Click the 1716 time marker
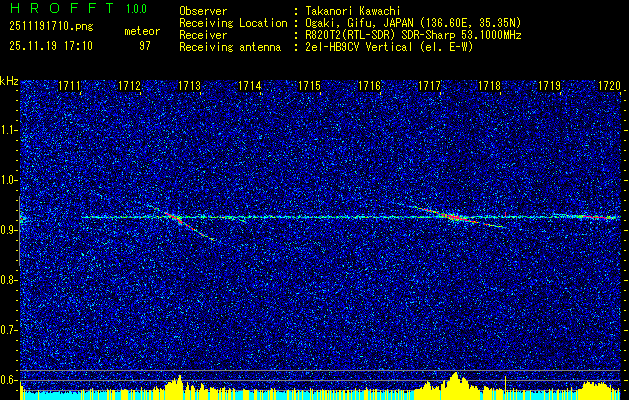Viewport: 629px width, 400px height. pos(369,85)
